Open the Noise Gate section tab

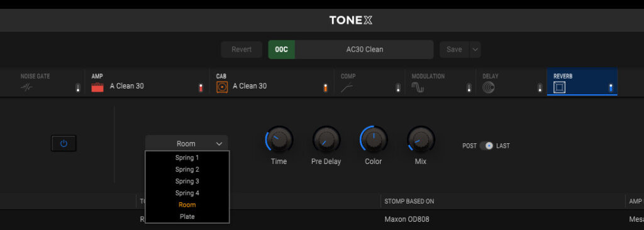coord(42,82)
